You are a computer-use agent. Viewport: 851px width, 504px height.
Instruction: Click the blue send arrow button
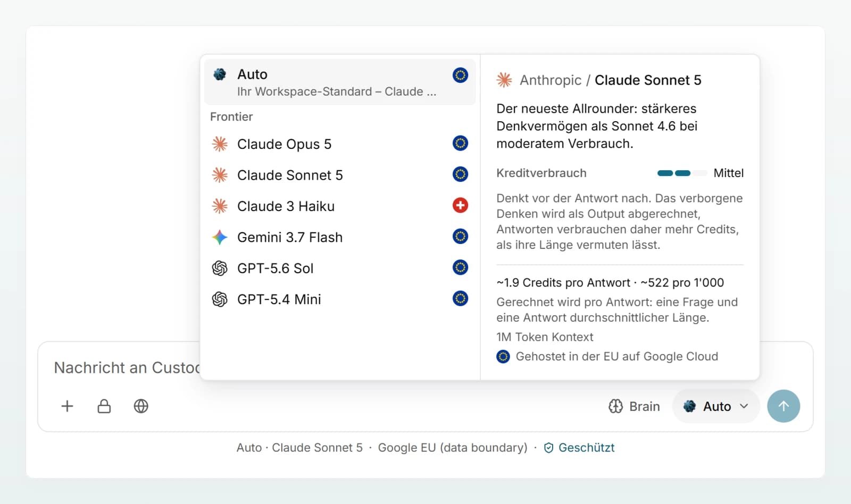coord(783,406)
